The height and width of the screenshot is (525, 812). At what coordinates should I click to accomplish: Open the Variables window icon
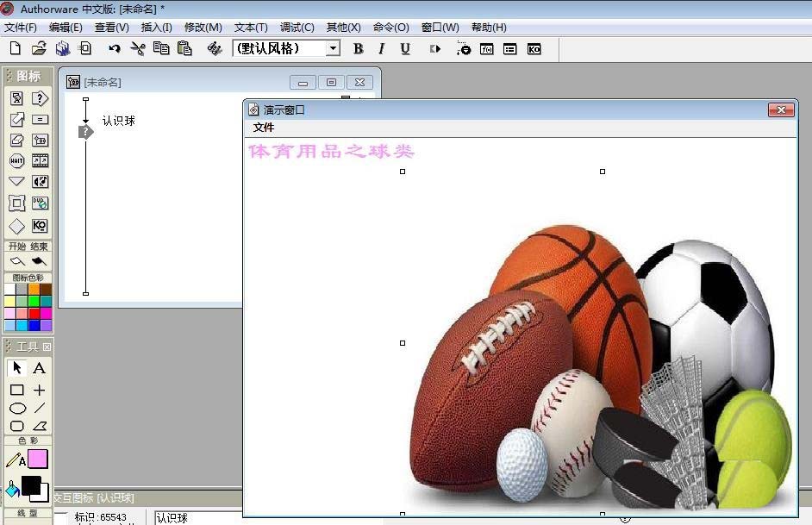pos(510,49)
